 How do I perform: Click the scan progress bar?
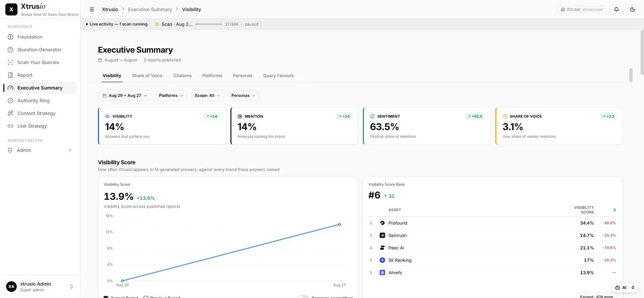(209, 24)
